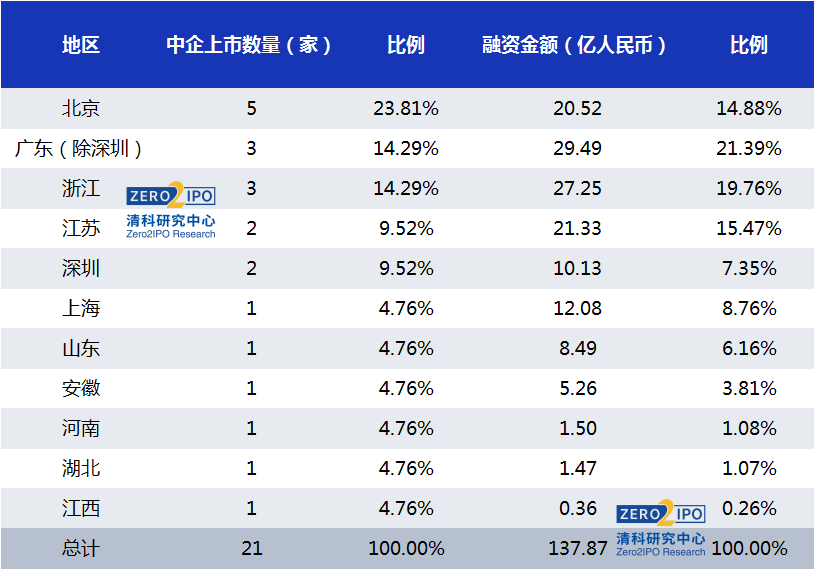The image size is (814, 570).
Task: Select the 安徽 region cell
Action: pos(81,388)
